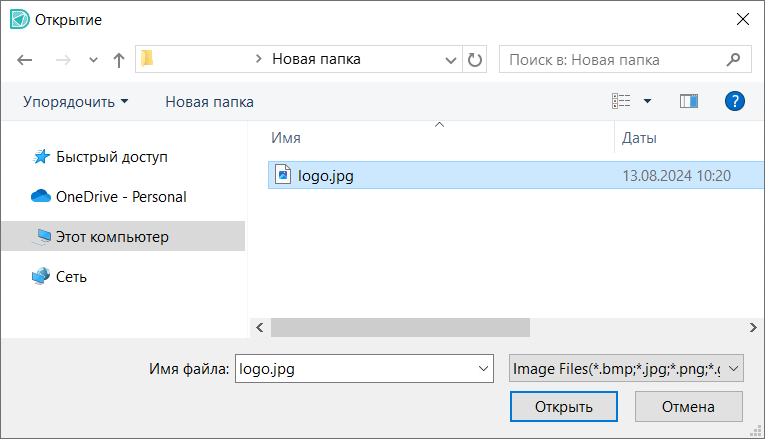Image resolution: width=765 pixels, height=439 pixels.
Task: Click Новая папка in the toolbar
Action: coord(209,101)
